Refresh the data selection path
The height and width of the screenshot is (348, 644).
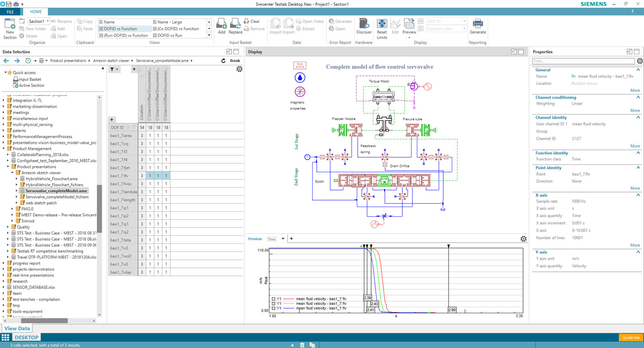coord(223,61)
